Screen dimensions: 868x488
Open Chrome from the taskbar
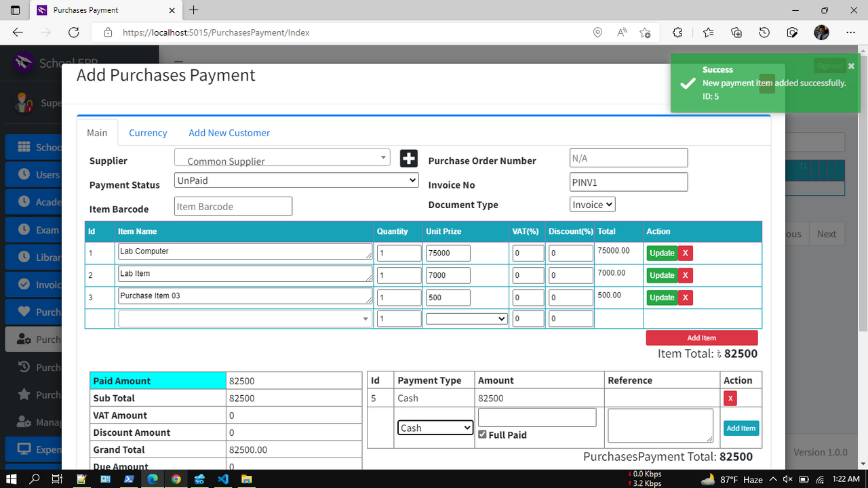point(176,479)
